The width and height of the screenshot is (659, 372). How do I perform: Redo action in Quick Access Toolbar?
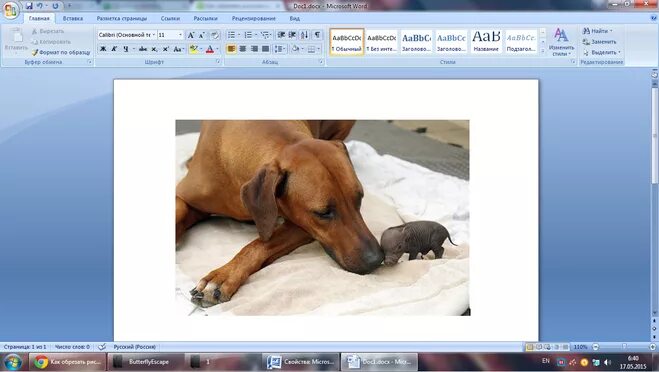pyautogui.click(x=55, y=6)
